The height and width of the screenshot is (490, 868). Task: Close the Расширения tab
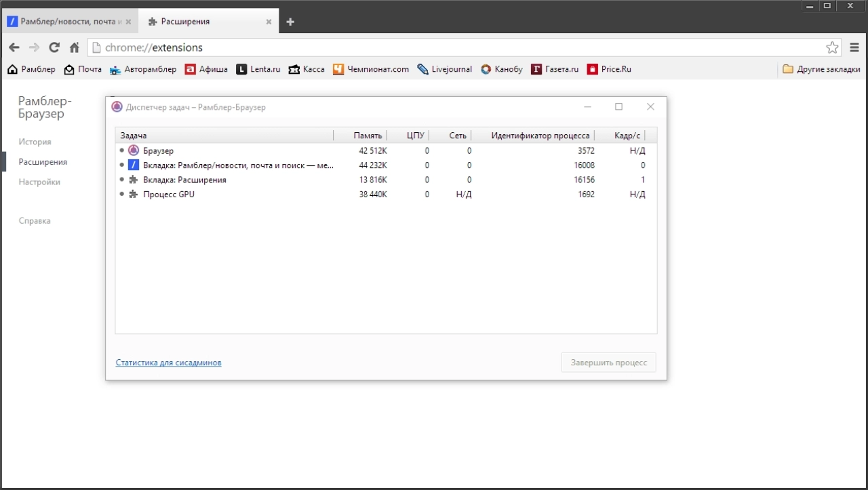click(269, 22)
